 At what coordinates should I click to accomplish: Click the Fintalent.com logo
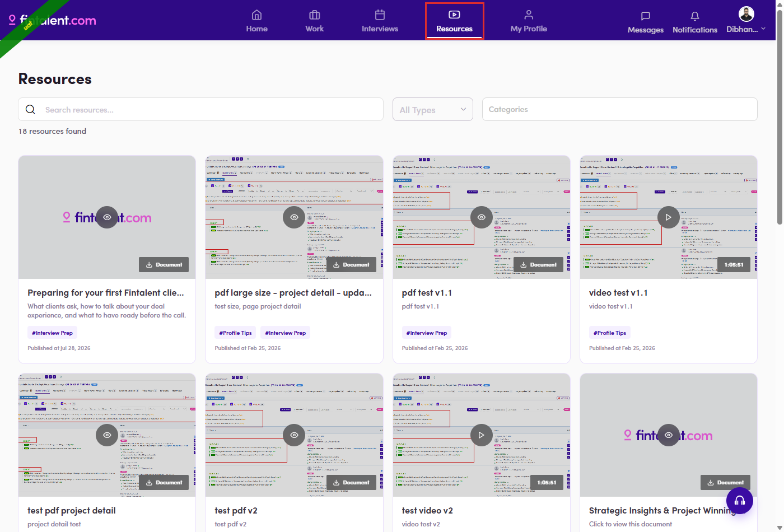pyautogui.click(x=53, y=21)
